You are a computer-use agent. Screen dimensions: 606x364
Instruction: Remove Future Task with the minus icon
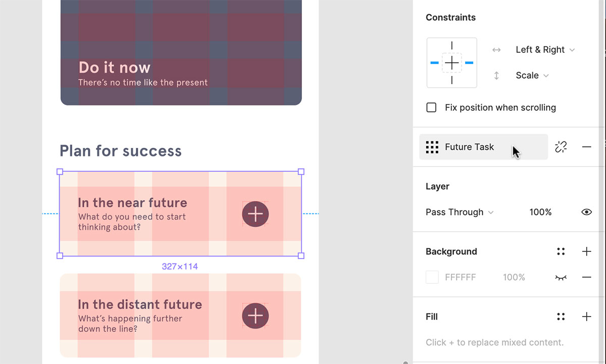586,147
